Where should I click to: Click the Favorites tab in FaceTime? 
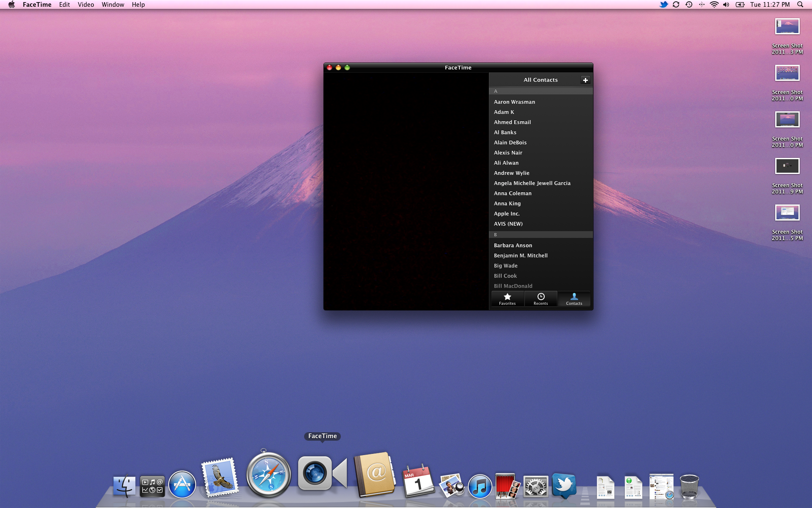tap(506, 298)
